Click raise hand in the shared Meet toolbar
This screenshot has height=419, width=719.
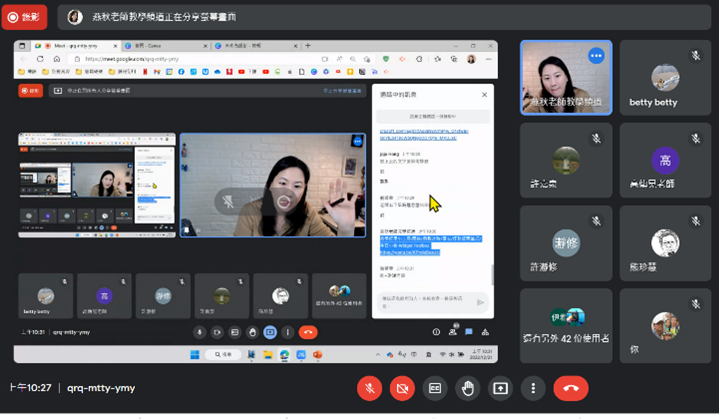pyautogui.click(x=252, y=332)
